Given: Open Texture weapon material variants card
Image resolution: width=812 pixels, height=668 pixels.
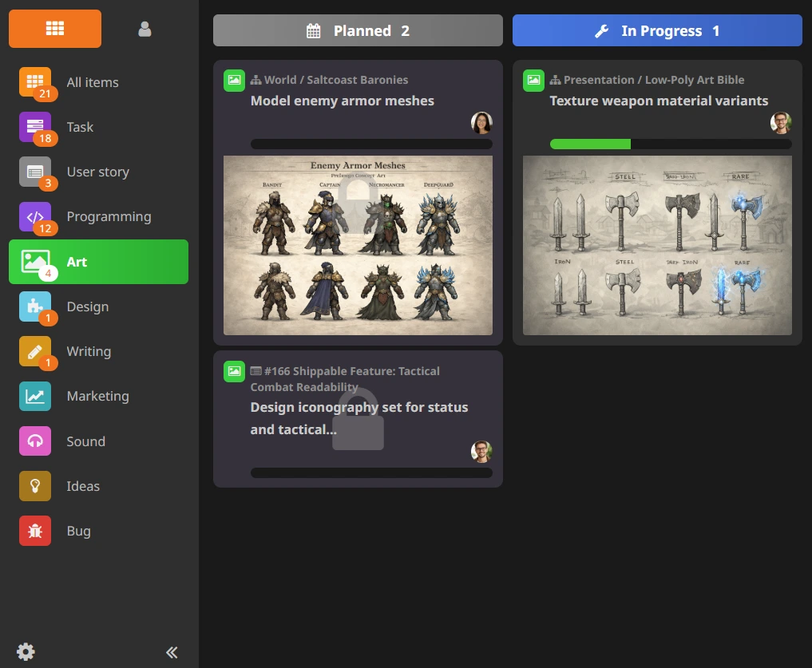Looking at the screenshot, I should point(658,101).
